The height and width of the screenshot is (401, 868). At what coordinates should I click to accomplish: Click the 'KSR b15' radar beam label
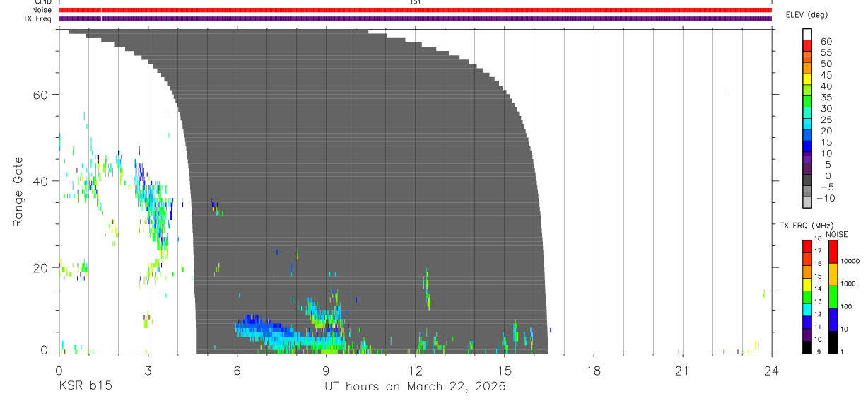pyautogui.click(x=85, y=387)
